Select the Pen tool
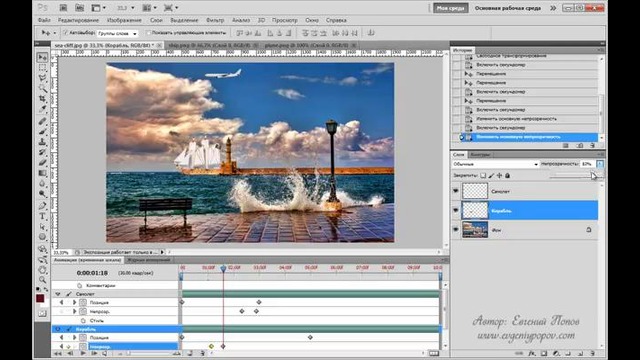The height and width of the screenshot is (360, 640). pyautogui.click(x=42, y=206)
